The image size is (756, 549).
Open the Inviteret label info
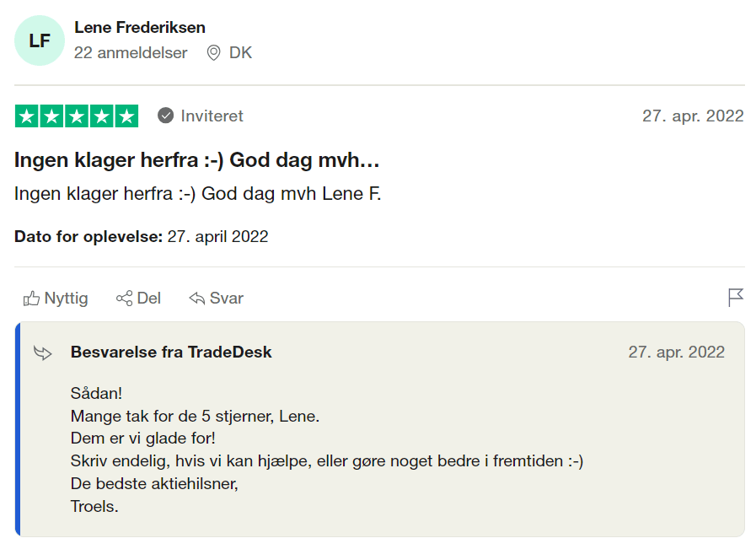point(212,116)
